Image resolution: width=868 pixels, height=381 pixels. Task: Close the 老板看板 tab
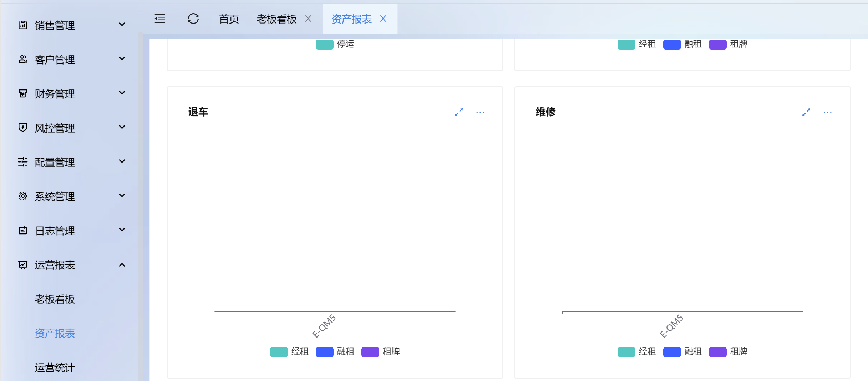(x=309, y=19)
